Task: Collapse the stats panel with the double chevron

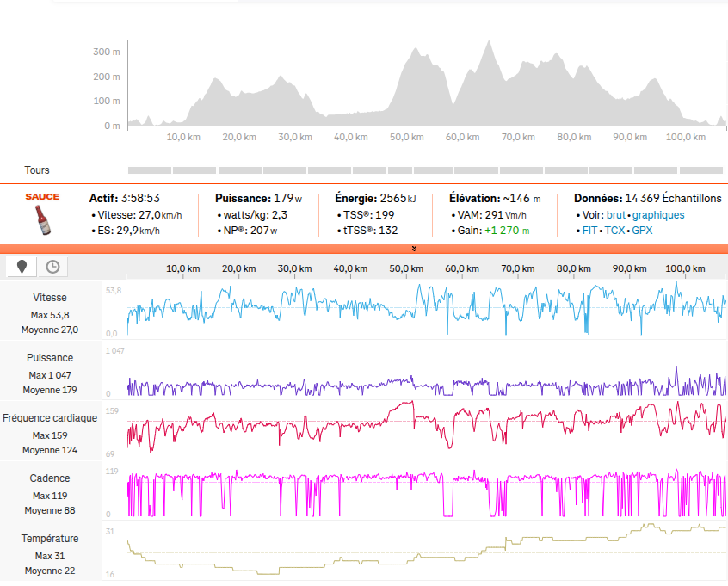Action: click(x=414, y=249)
